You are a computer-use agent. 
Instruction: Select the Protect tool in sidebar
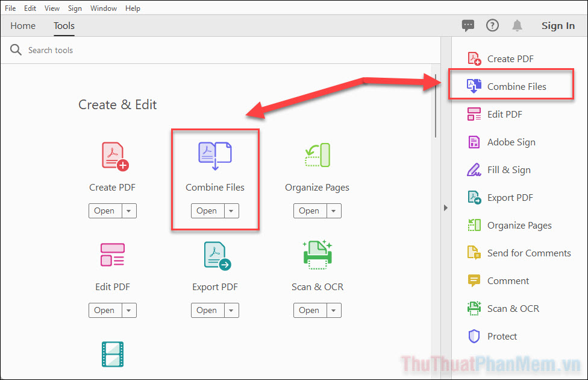point(504,336)
